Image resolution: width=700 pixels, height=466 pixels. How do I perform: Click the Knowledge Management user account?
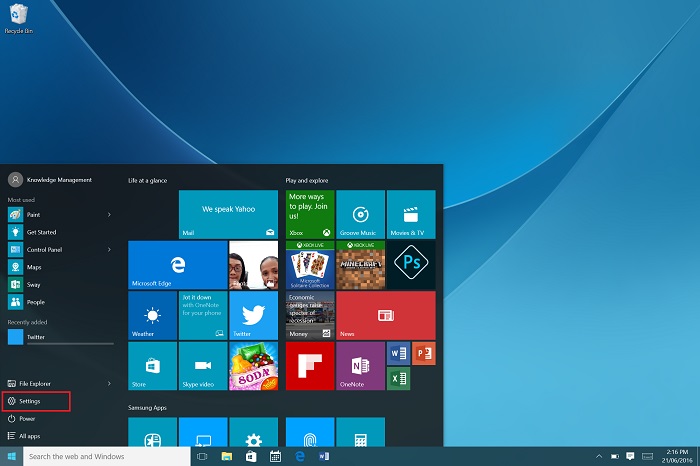pos(50,180)
